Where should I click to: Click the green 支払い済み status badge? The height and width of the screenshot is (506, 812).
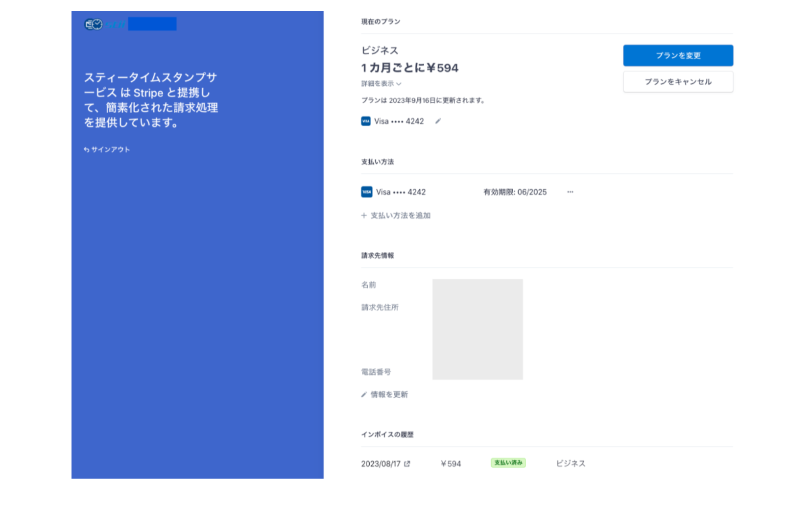[508, 463]
